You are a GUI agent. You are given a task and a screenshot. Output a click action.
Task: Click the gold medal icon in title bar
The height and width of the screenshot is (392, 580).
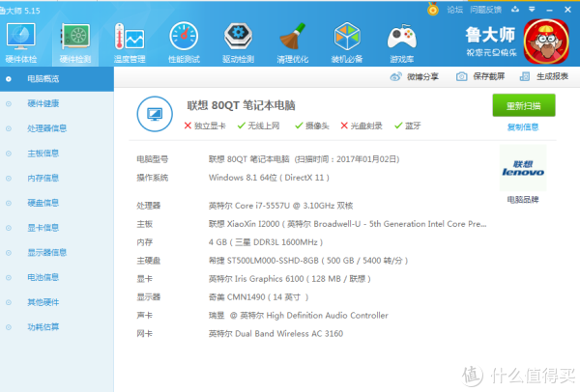(x=433, y=10)
